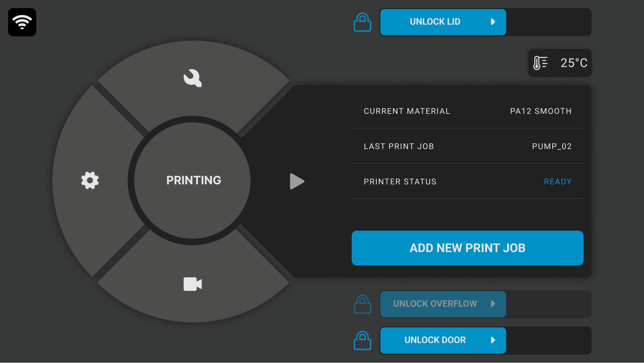Select the Current Material row
The width and height of the screenshot is (644, 363).
pos(467,111)
